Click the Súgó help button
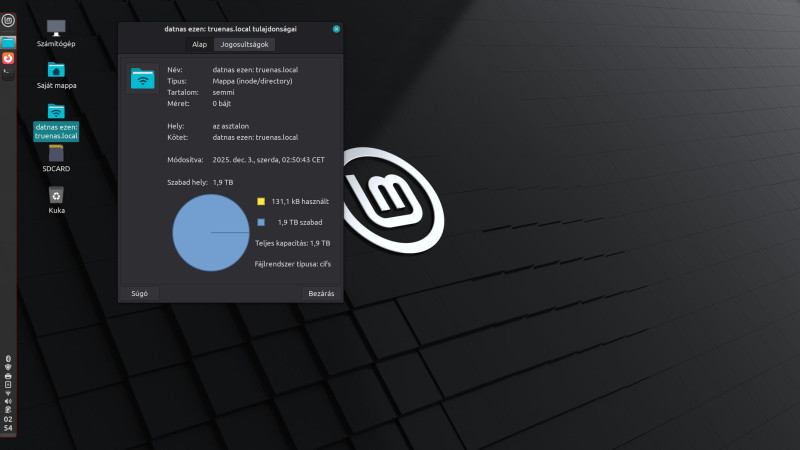The width and height of the screenshot is (800, 450). [x=139, y=293]
